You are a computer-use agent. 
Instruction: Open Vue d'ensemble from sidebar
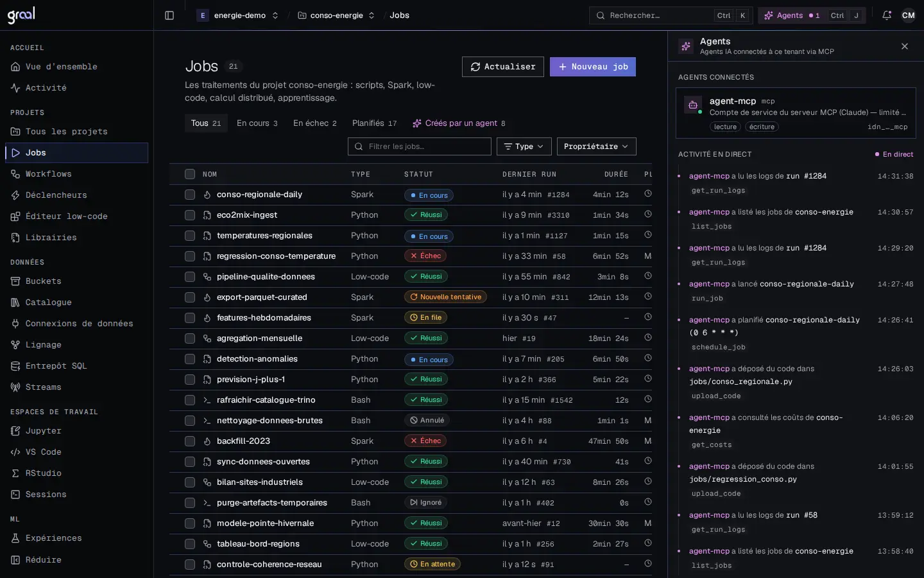76,67
